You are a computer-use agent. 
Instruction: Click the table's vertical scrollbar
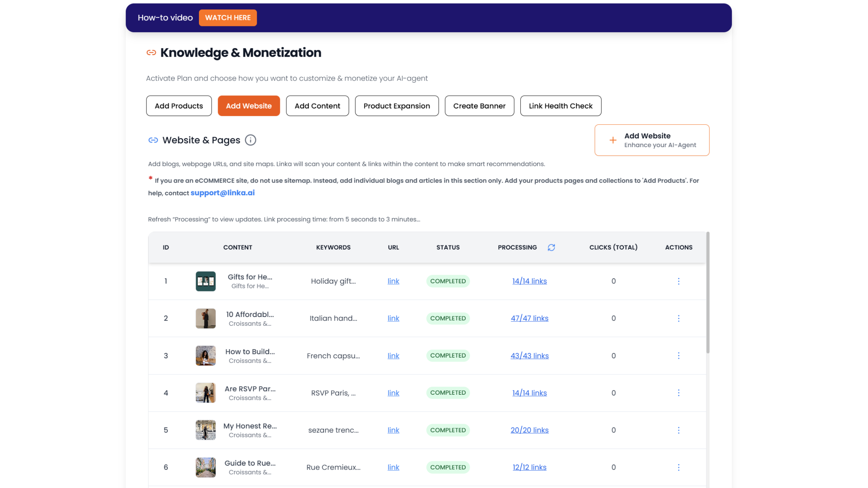[x=707, y=293]
